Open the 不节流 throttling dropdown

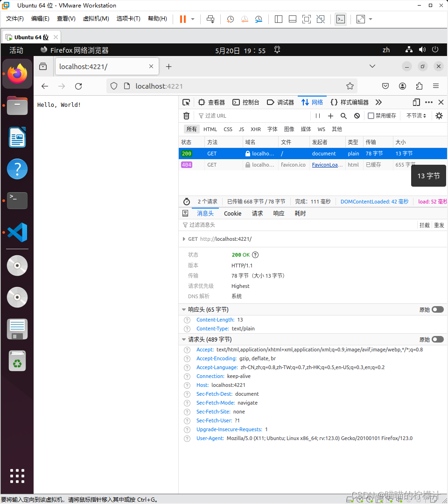416,115
